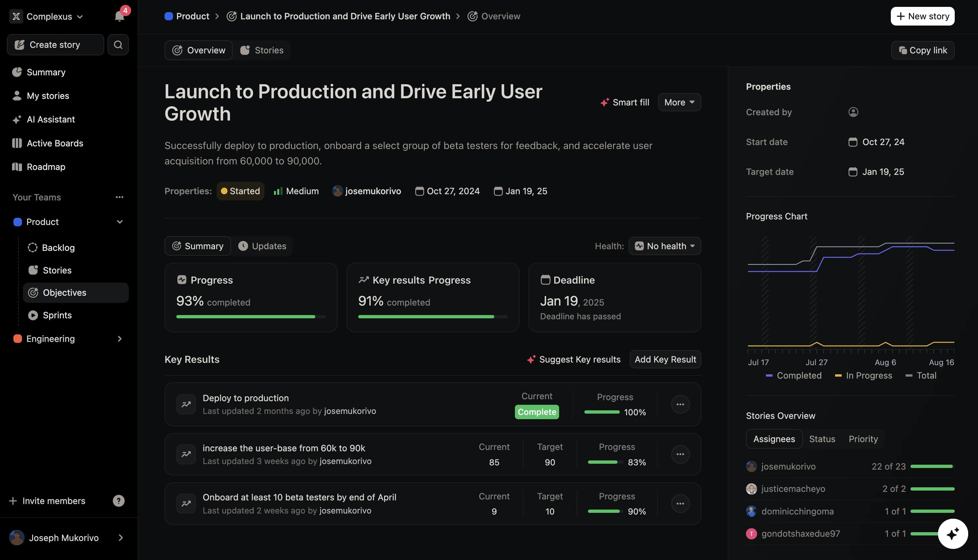This screenshot has width=978, height=560.
Task: Open the No health dropdown
Action: 664,246
